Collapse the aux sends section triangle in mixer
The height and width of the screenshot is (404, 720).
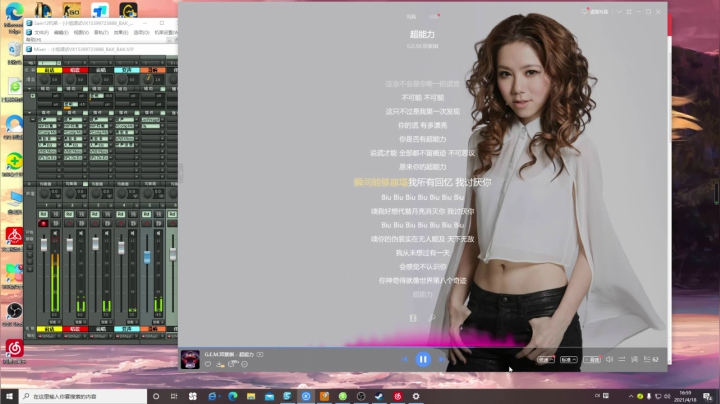coord(30,89)
